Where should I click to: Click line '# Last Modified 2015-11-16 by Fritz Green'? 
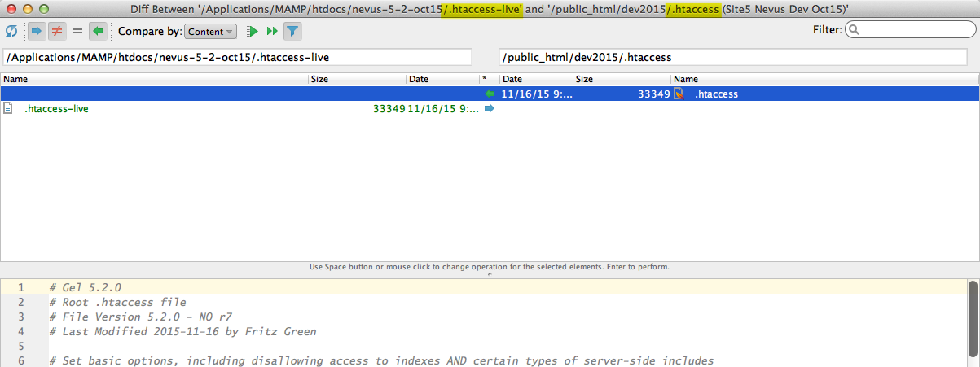tap(182, 331)
